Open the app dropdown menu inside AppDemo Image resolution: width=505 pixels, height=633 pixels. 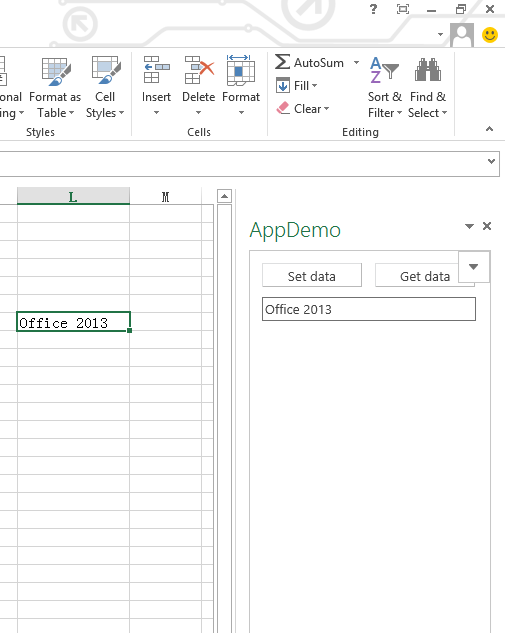474,266
